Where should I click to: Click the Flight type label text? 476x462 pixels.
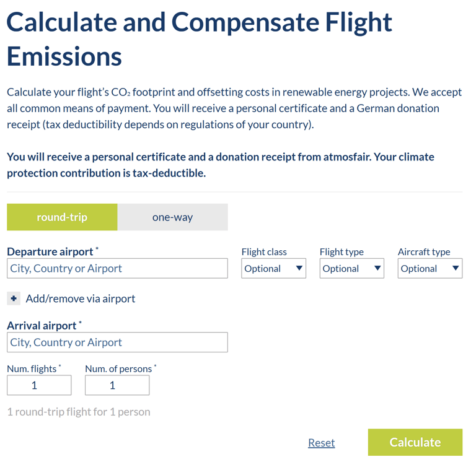point(342,252)
